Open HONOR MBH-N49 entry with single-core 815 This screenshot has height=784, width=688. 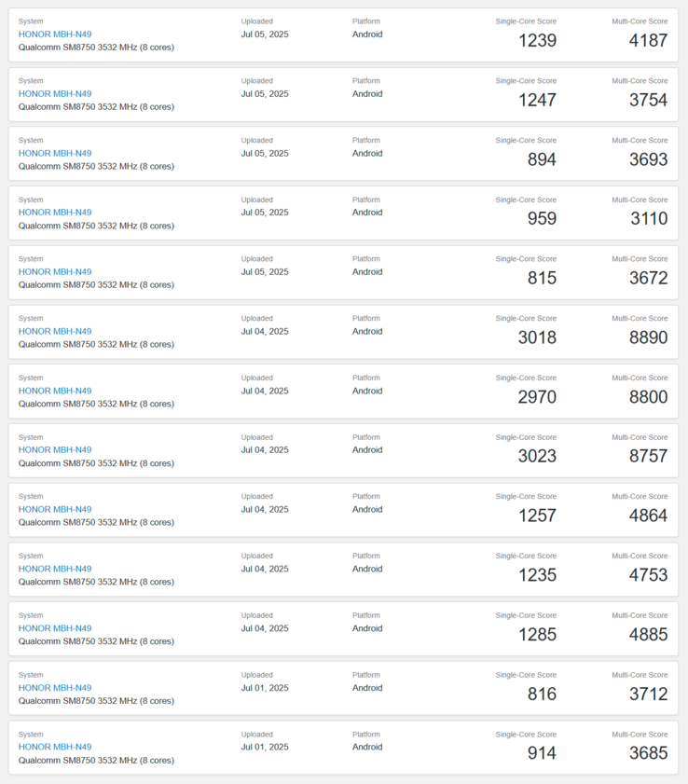(x=55, y=272)
